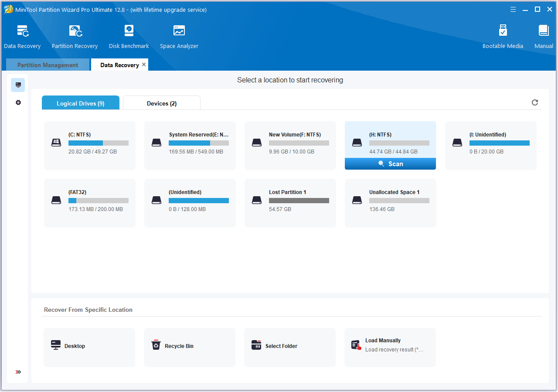This screenshot has height=392, width=558.
Task: Switch to the Partition Management tab
Action: pyautogui.click(x=48, y=65)
